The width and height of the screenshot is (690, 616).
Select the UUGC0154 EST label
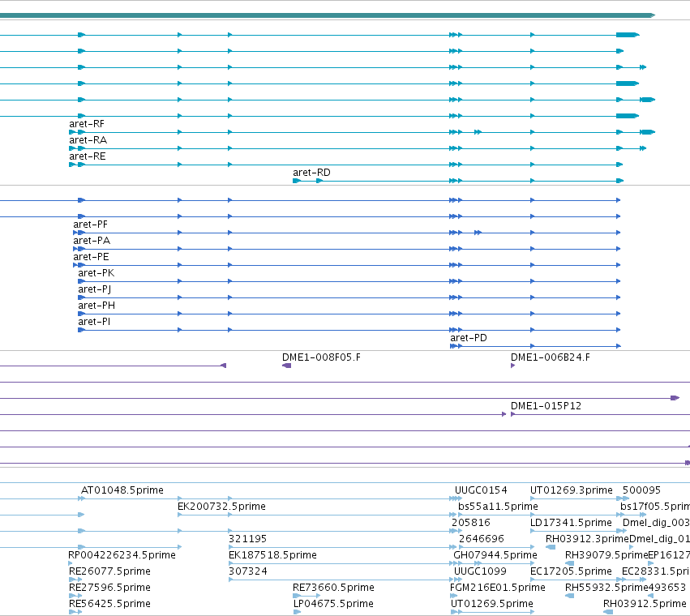tap(481, 490)
